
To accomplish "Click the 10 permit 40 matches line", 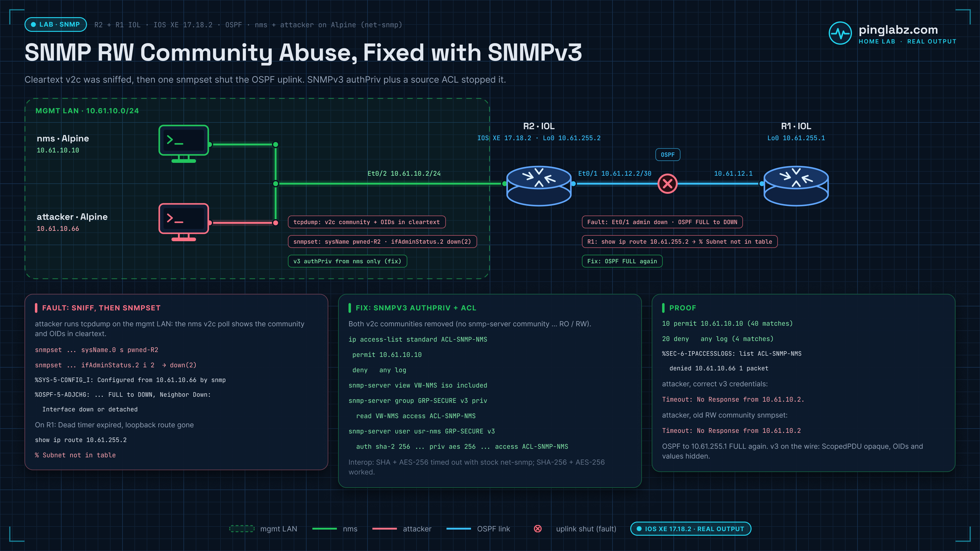I will pyautogui.click(x=727, y=323).
